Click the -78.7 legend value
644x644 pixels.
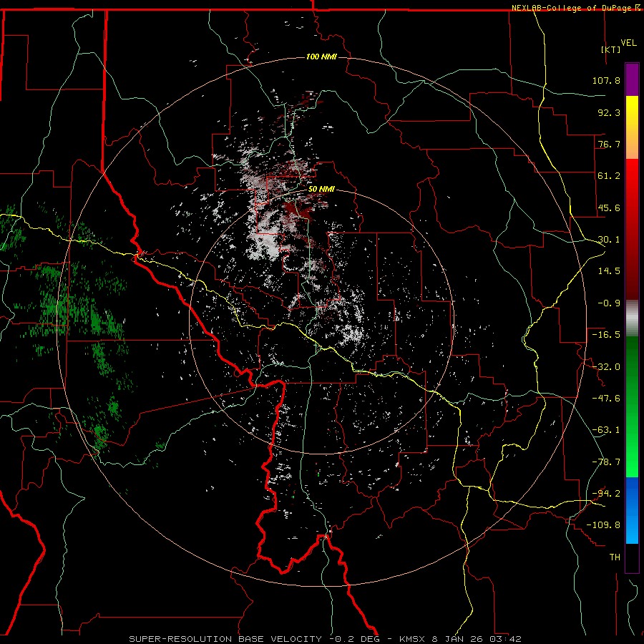(x=606, y=462)
